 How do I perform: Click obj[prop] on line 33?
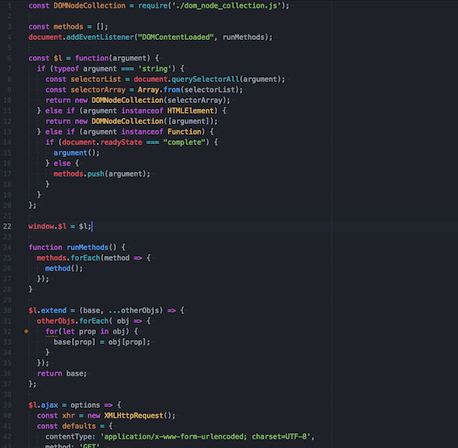tap(127, 342)
